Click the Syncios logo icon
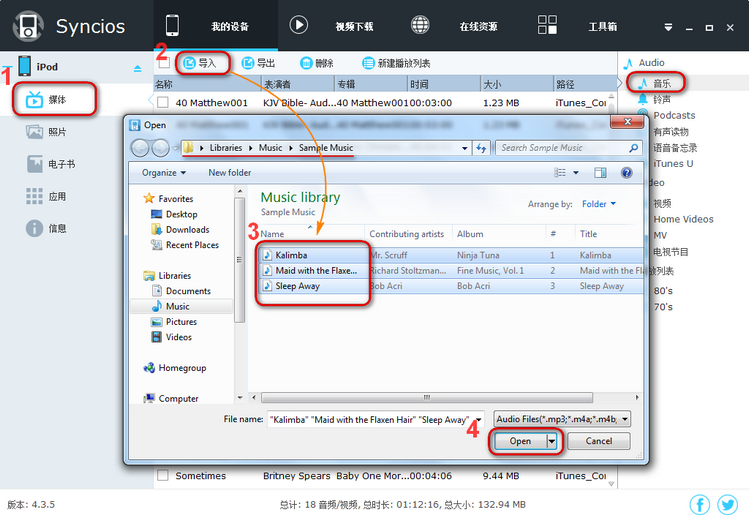The height and width of the screenshot is (521, 749). (x=28, y=26)
